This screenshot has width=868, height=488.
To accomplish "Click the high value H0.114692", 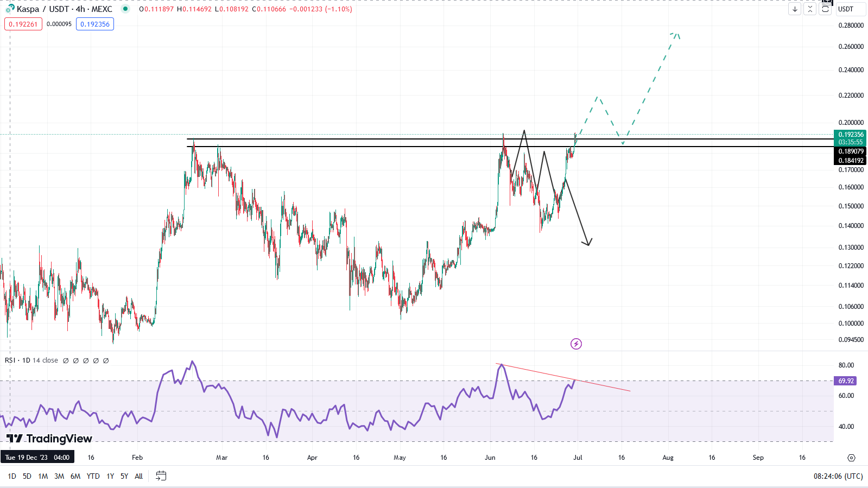I will pos(194,9).
